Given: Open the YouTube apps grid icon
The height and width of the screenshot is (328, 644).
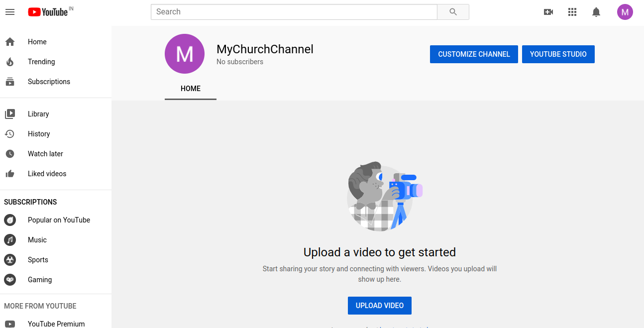Looking at the screenshot, I should click(572, 12).
